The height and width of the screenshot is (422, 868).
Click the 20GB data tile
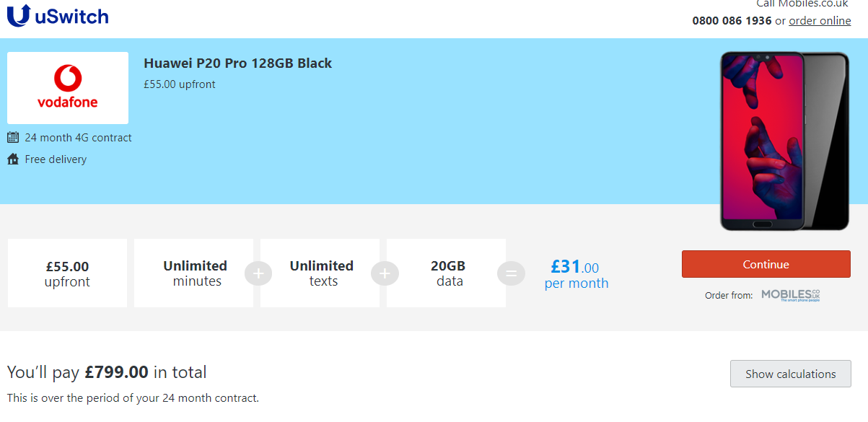(x=447, y=273)
